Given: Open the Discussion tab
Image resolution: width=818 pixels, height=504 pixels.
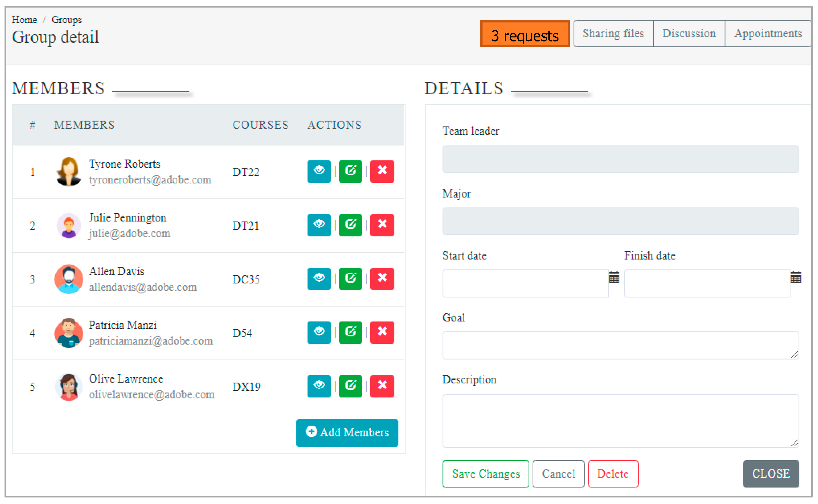Looking at the screenshot, I should [689, 34].
